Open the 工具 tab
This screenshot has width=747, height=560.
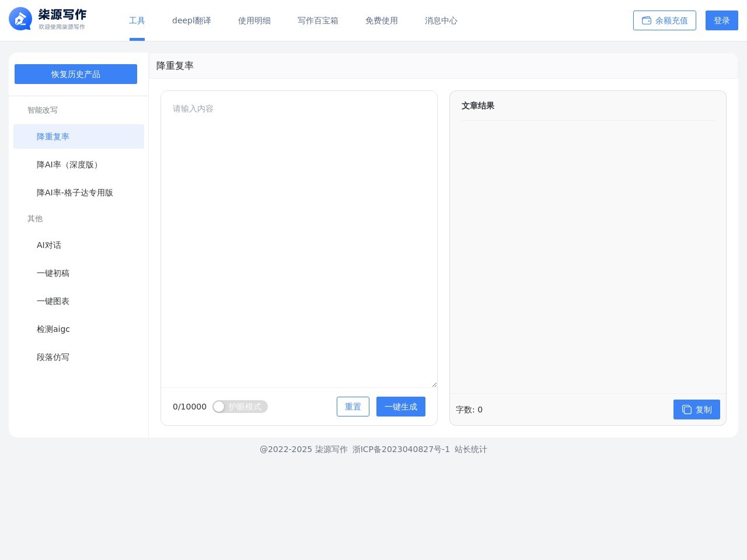pyautogui.click(x=137, y=20)
